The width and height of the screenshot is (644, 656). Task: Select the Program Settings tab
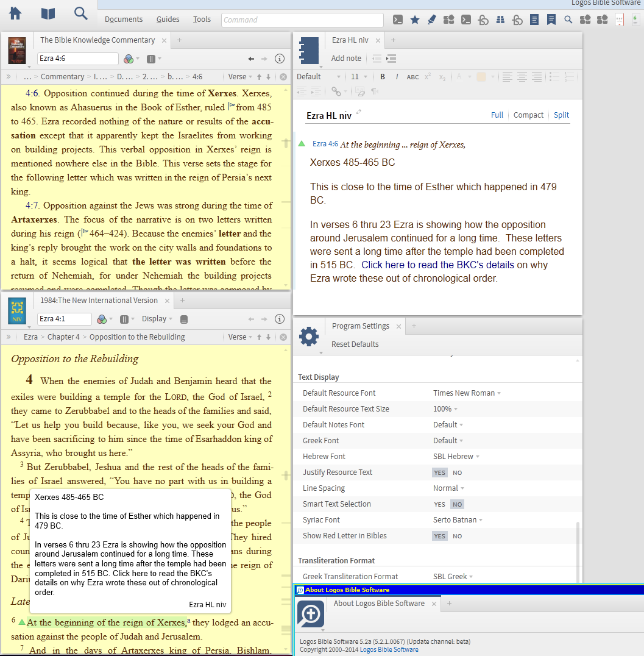point(361,326)
